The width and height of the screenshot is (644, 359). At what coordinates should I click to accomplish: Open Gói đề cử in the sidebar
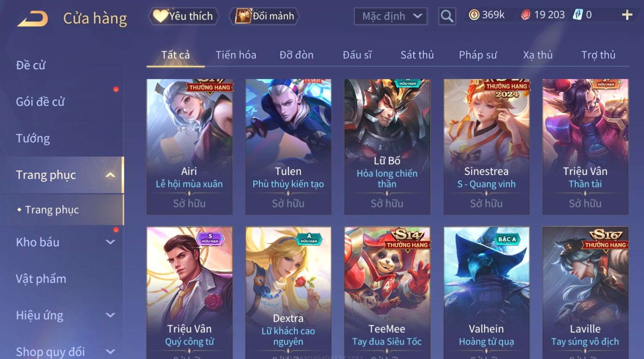(40, 102)
